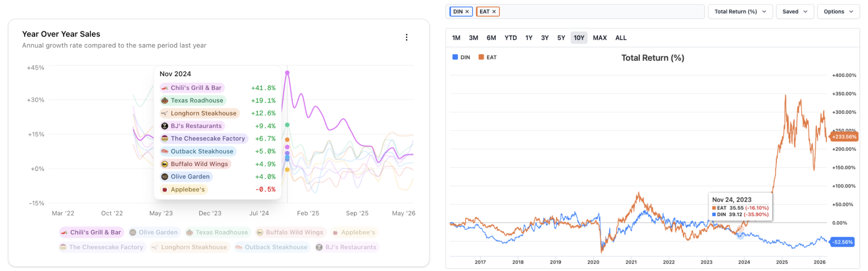Select the YTD time range
868x271 pixels.
[x=511, y=38]
